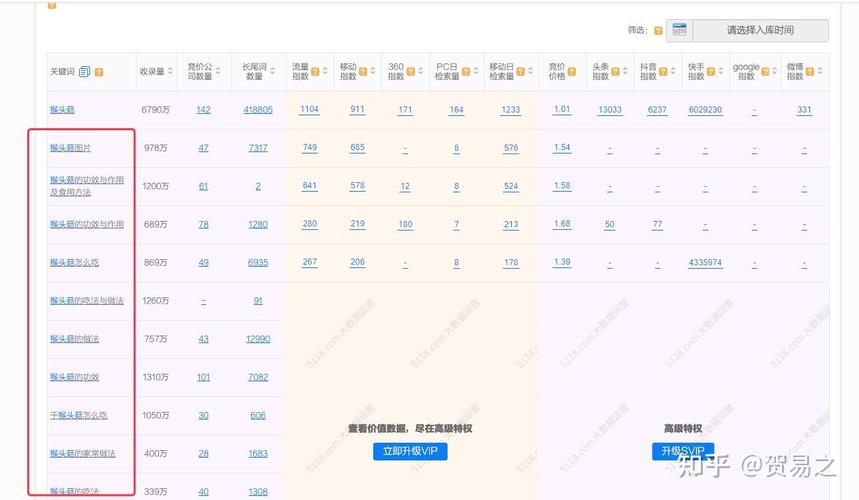Open the 猴头菇怎么吃 keyword link
This screenshot has width=859, height=500.
[75, 262]
